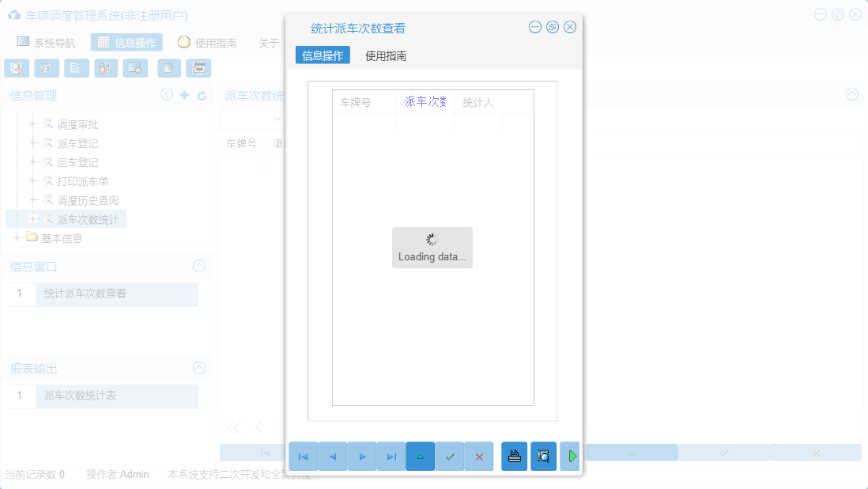The height and width of the screenshot is (489, 868).
Task: Collapse the 信息窗口 panel
Action: point(198,267)
